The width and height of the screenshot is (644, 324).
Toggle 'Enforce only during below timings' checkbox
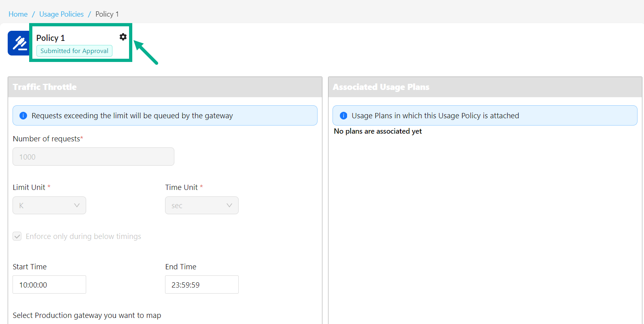[17, 236]
